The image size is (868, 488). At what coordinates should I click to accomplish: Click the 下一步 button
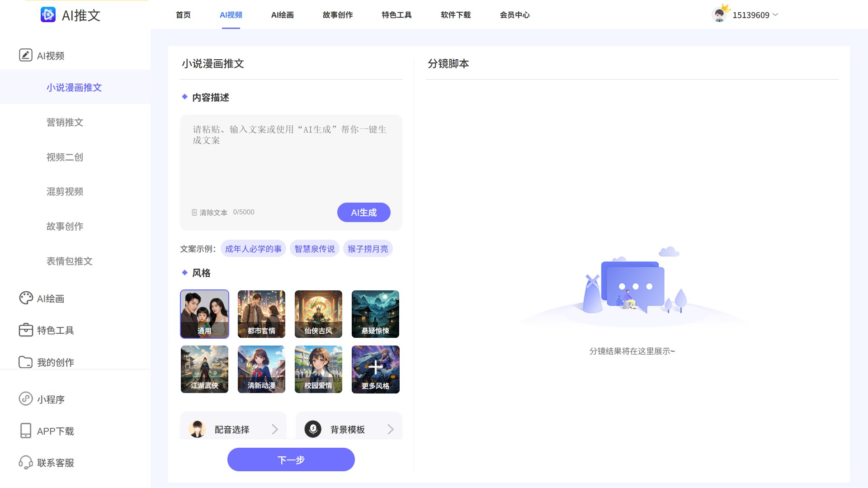tap(291, 460)
